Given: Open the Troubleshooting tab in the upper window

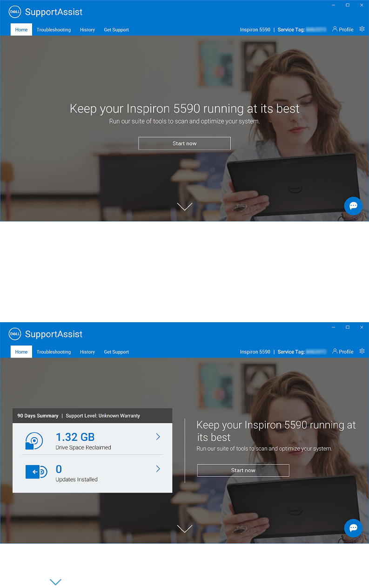Looking at the screenshot, I should point(54,30).
